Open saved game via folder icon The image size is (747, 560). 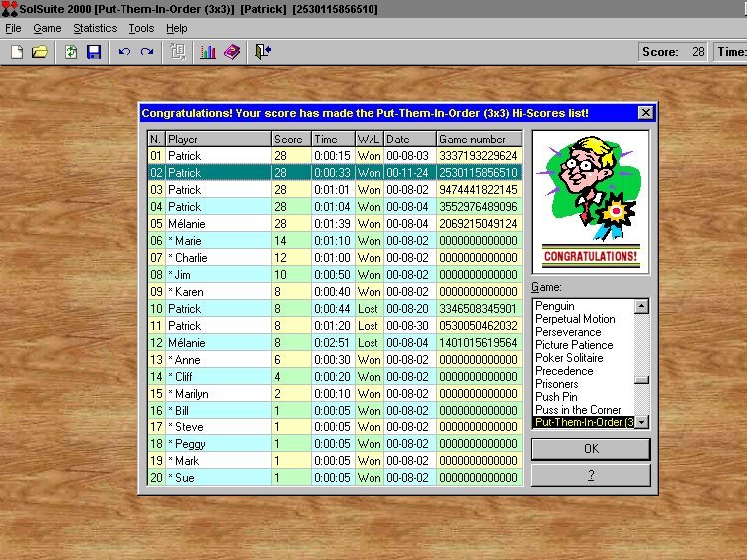click(x=40, y=52)
